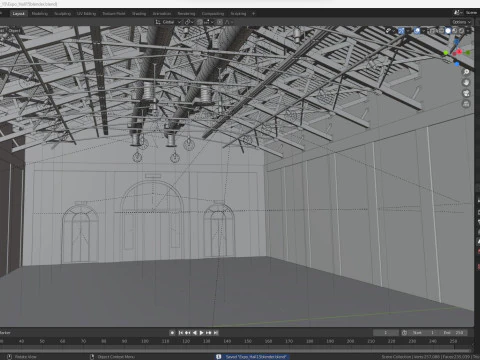480x360 pixels.
Task: Toggle auto keying record button
Action: point(172,333)
